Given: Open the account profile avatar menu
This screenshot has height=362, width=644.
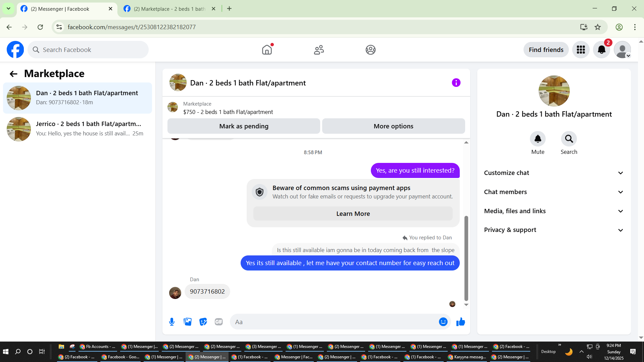Looking at the screenshot, I should [622, 50].
